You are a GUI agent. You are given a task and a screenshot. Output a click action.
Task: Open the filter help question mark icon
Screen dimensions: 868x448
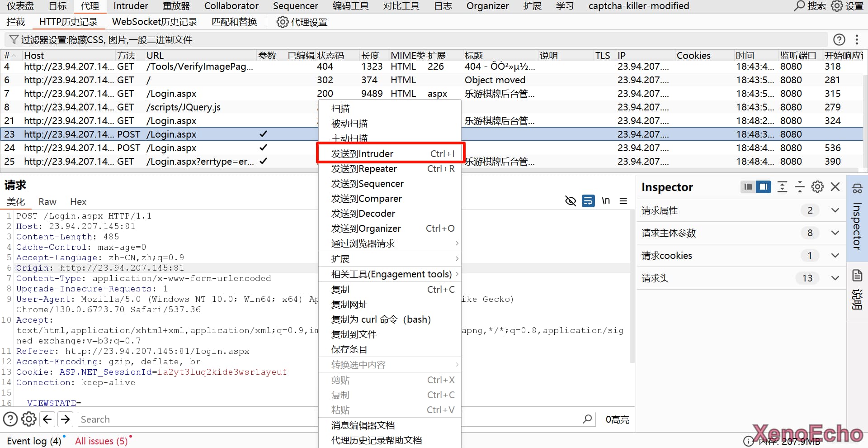(x=839, y=40)
